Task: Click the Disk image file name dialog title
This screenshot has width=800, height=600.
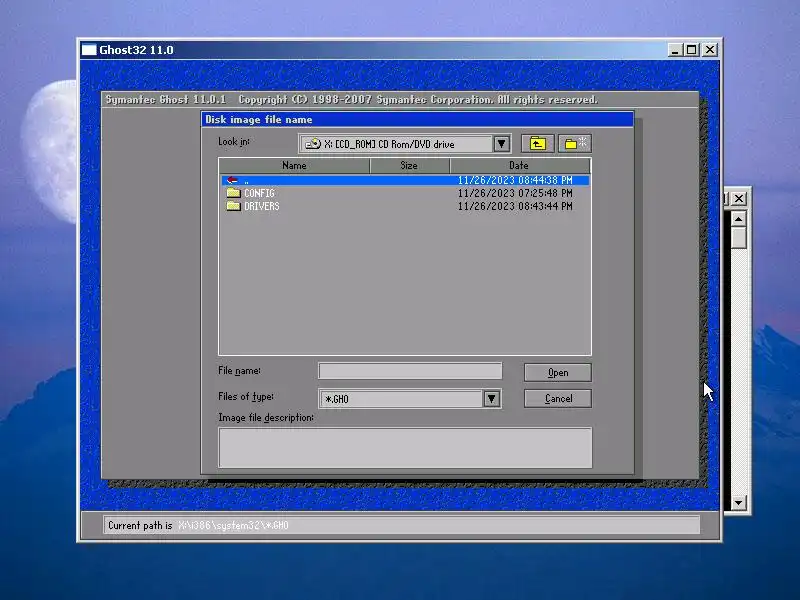Action: pyautogui.click(x=259, y=119)
